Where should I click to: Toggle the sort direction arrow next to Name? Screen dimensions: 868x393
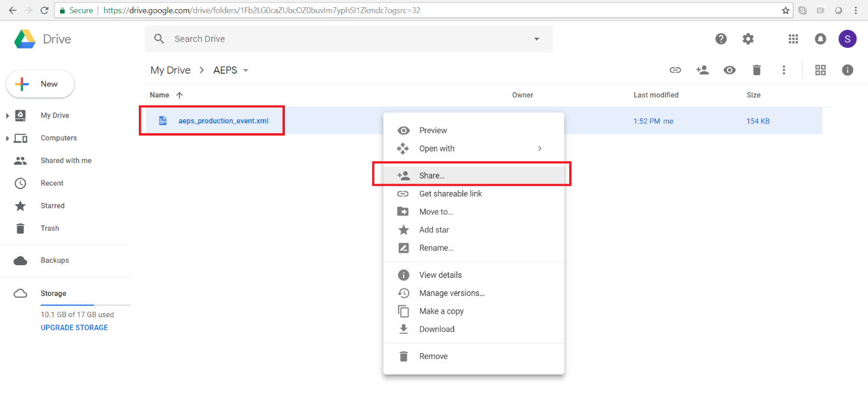pyautogui.click(x=179, y=95)
